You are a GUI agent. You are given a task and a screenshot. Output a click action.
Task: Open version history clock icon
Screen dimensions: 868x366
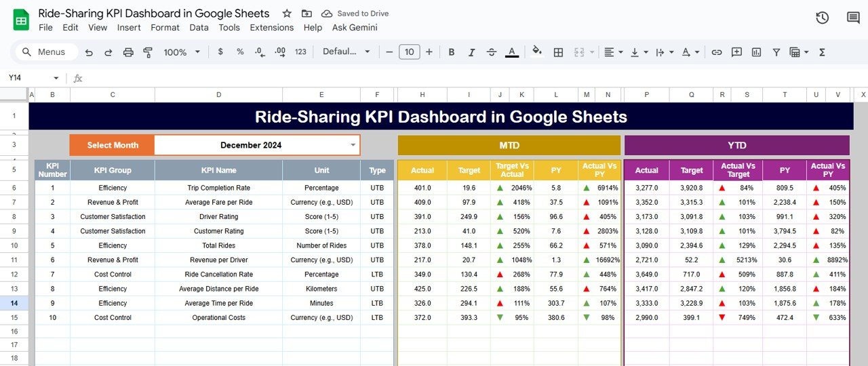point(822,18)
